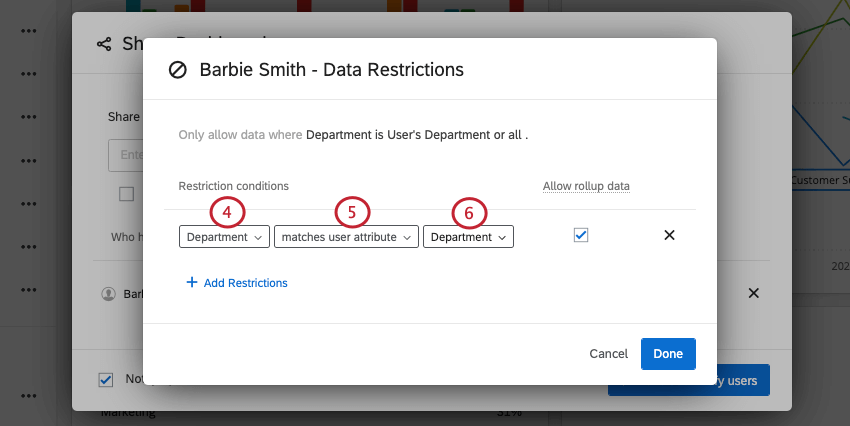This screenshot has height=426, width=850.
Task: Click Barbie's user avatar icon in background list
Action: (x=108, y=294)
